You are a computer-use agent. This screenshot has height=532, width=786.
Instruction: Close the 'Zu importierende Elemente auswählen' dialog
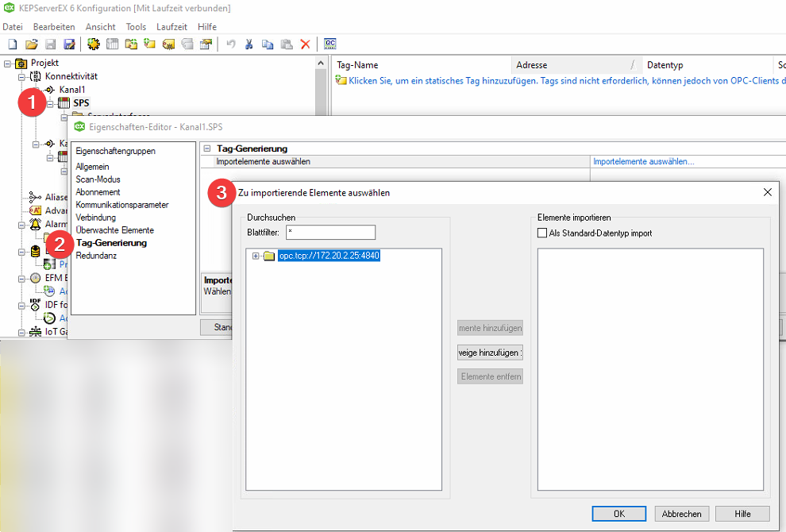point(768,192)
